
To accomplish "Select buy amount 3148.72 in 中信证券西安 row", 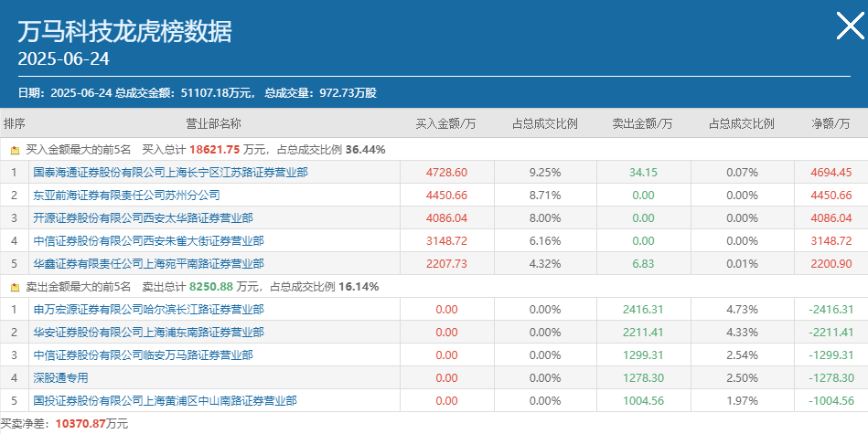I will (446, 241).
